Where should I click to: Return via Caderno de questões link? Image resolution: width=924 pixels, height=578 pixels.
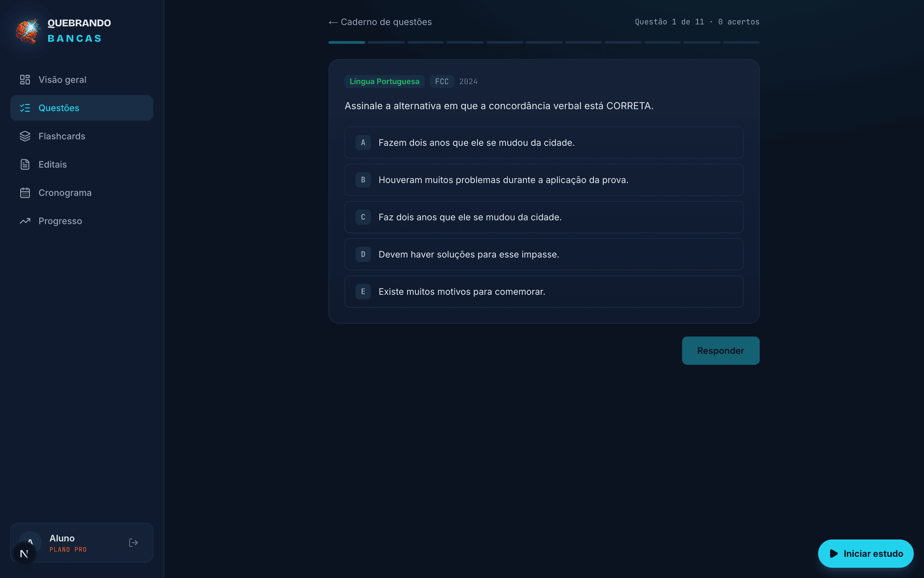coord(380,22)
